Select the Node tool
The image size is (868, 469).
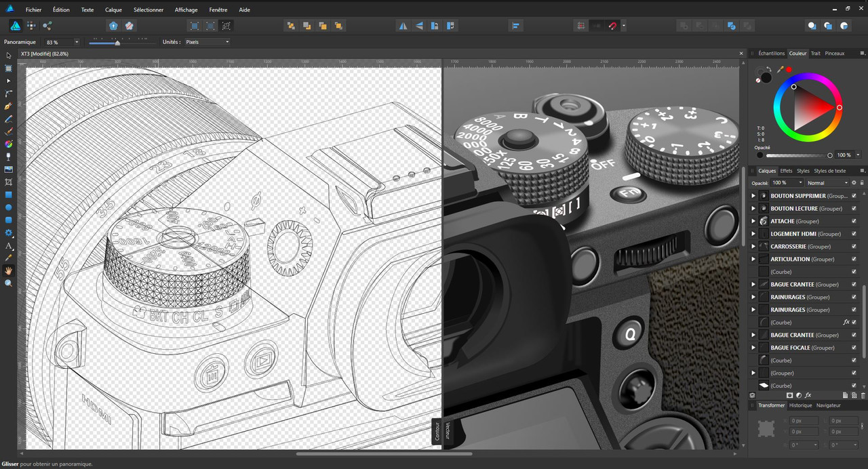pyautogui.click(x=9, y=81)
